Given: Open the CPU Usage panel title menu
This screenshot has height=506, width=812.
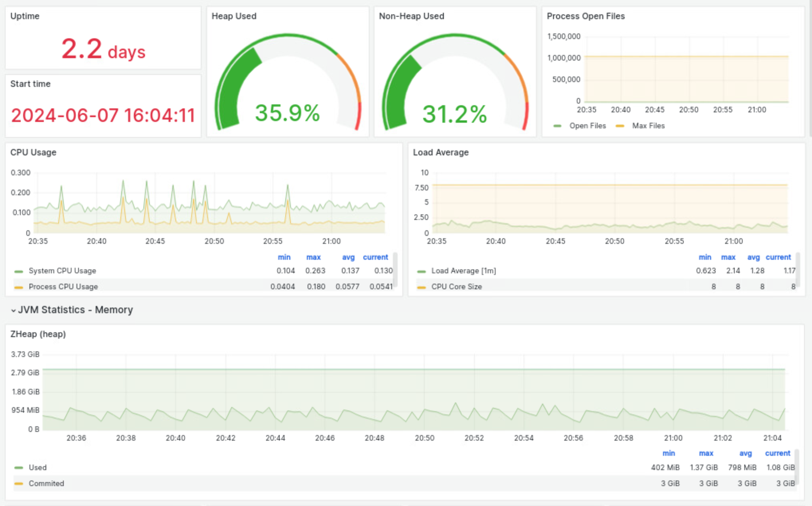Looking at the screenshot, I should [33, 152].
